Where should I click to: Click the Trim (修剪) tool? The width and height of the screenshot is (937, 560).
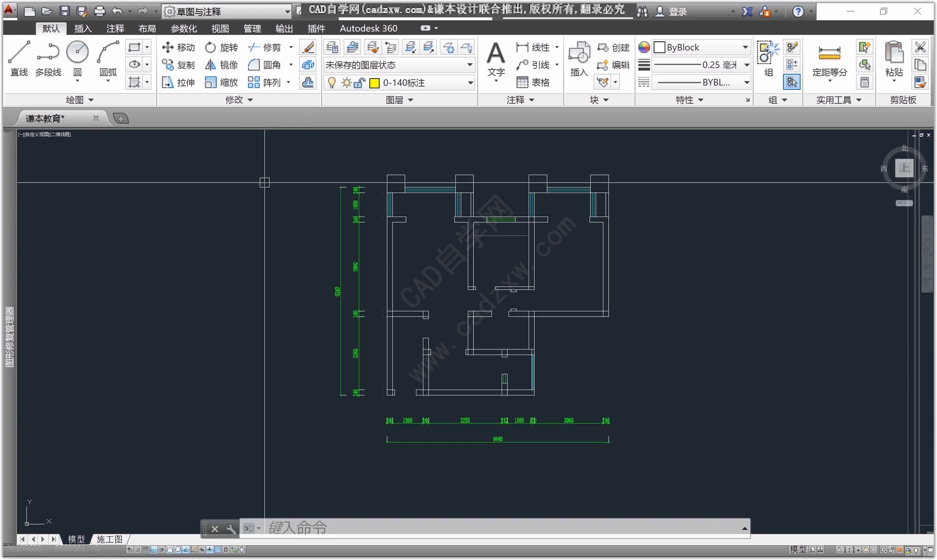click(264, 47)
